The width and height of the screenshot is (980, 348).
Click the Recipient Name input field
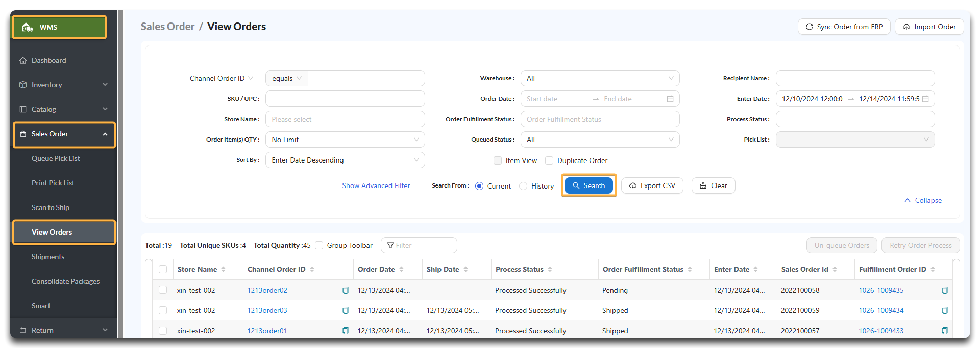point(855,78)
